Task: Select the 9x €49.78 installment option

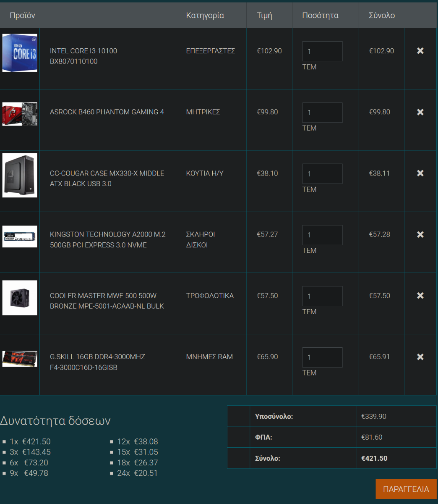Action: click(x=29, y=473)
